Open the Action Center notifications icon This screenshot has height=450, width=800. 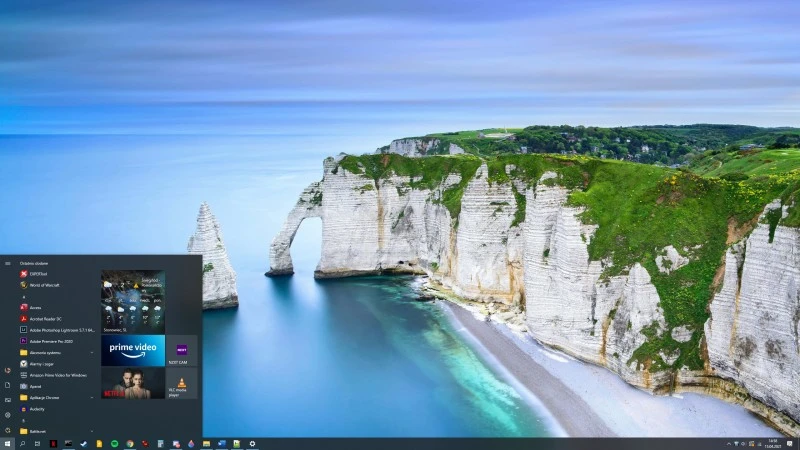(790, 444)
